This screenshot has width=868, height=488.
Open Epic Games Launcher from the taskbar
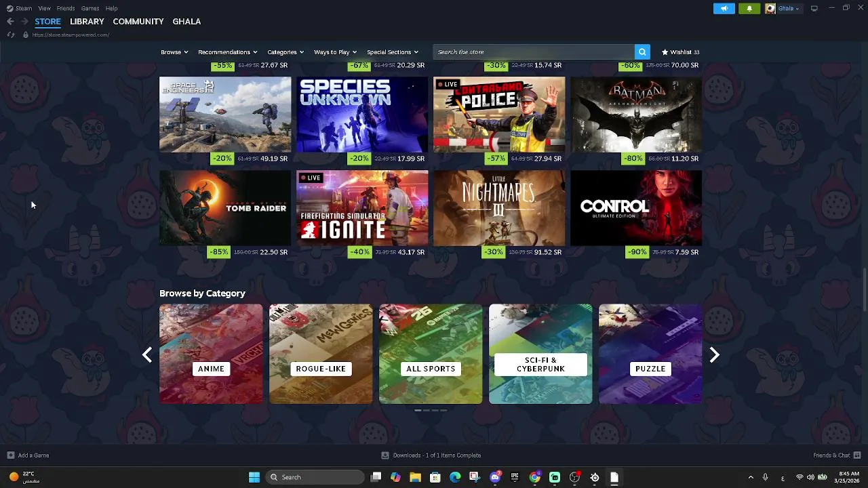pos(515,477)
